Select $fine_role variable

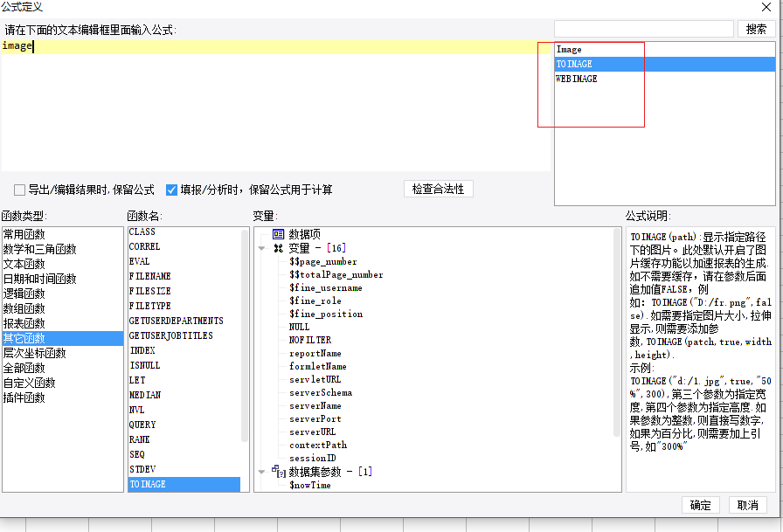(x=315, y=301)
